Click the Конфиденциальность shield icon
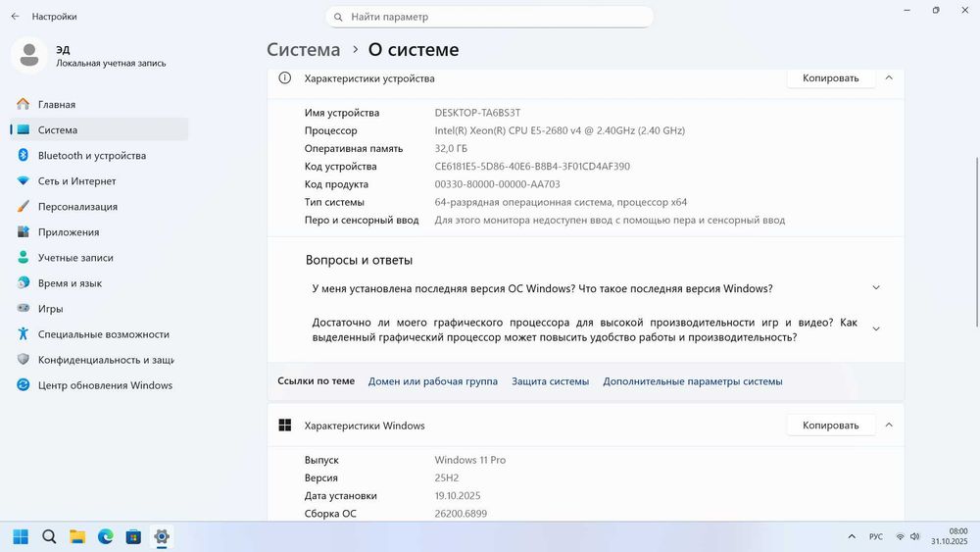 tap(24, 360)
